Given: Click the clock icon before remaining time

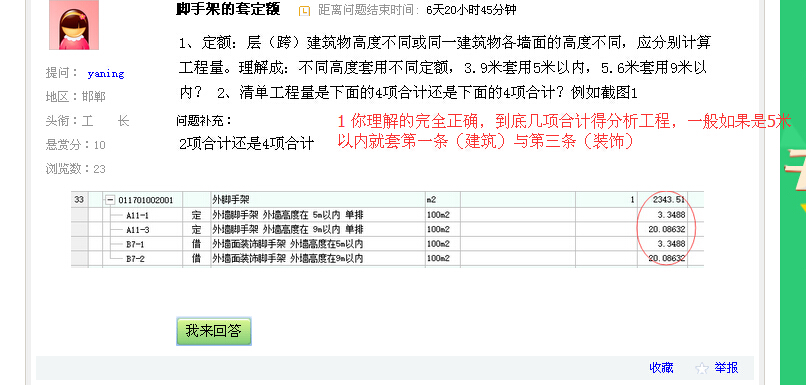Looking at the screenshot, I should coord(305,10).
